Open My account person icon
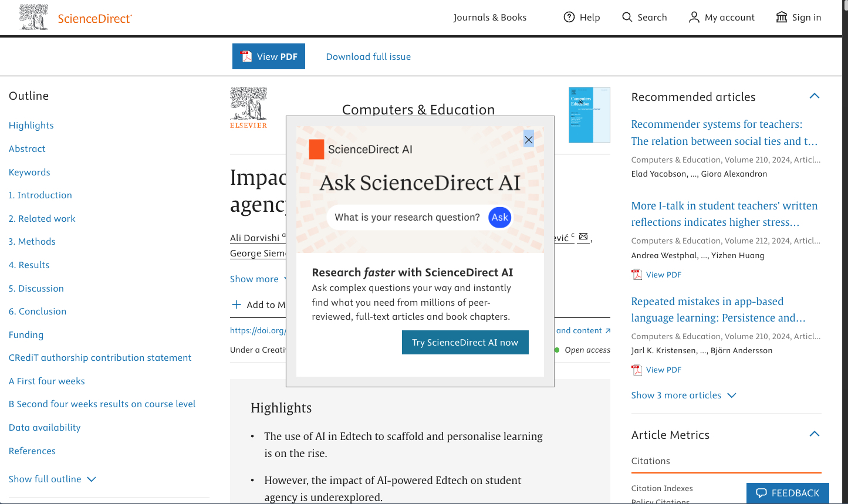The image size is (848, 504). click(694, 18)
